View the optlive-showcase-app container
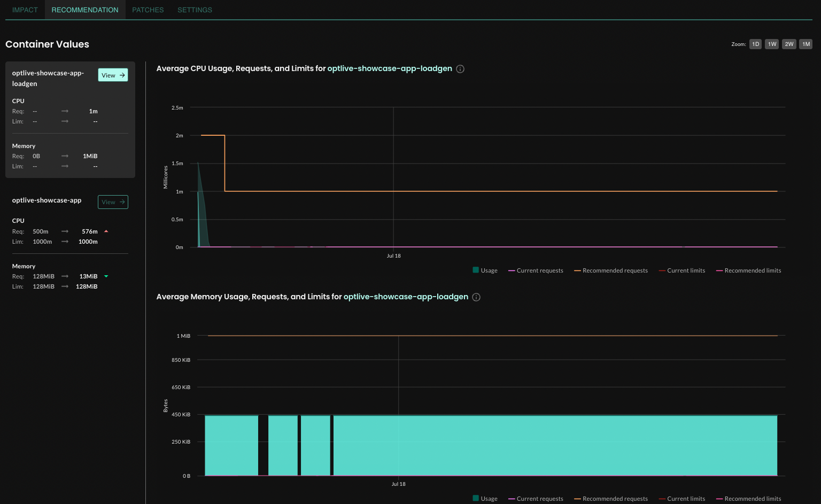Screen dimensions: 821x504 113,202
